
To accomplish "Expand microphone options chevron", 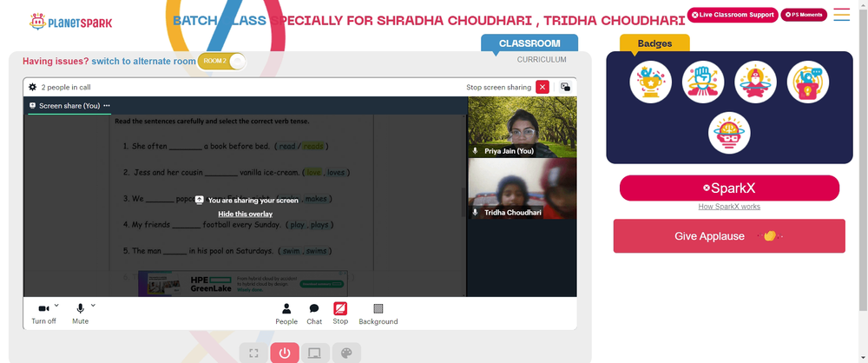I will pos(93,305).
